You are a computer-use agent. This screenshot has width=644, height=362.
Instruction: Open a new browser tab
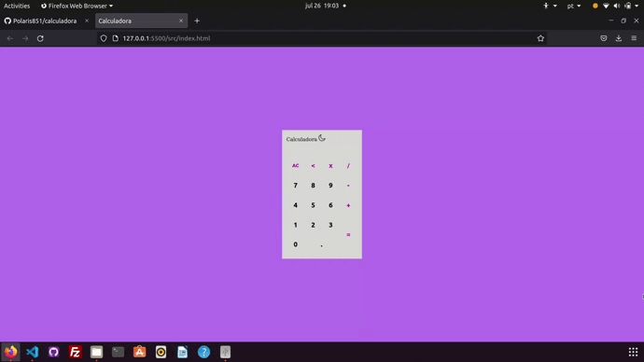tap(197, 21)
